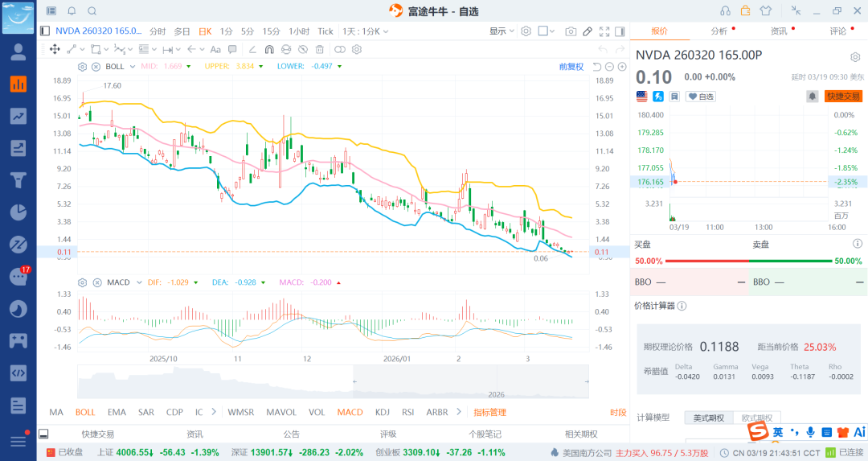Select the magnet snap tool

click(x=270, y=49)
